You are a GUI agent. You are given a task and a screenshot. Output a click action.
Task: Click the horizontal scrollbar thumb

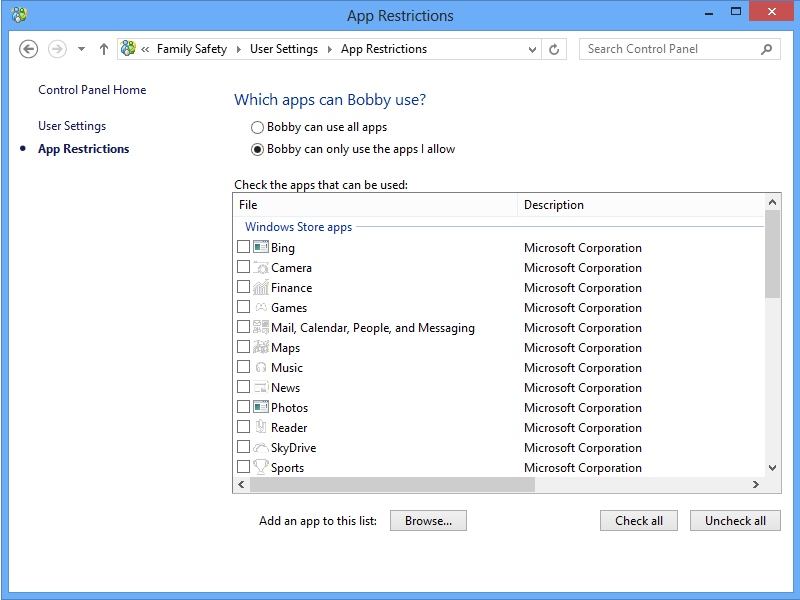tap(392, 485)
